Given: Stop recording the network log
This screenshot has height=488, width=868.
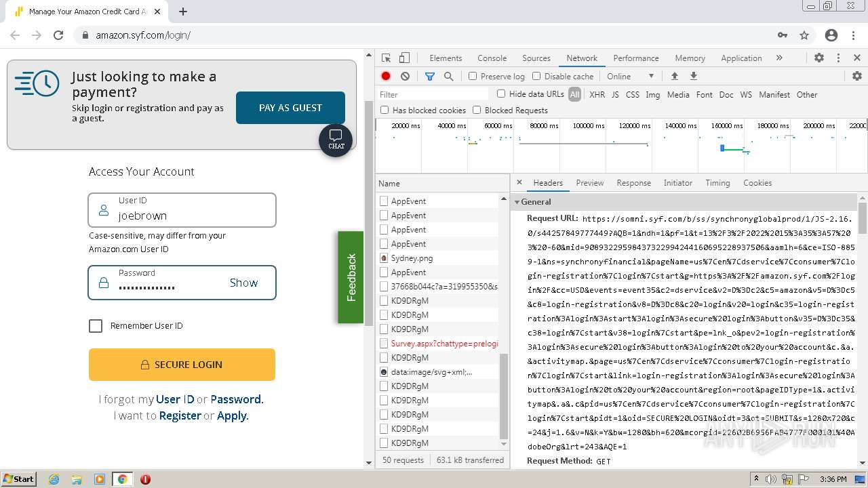Looking at the screenshot, I should point(386,77).
